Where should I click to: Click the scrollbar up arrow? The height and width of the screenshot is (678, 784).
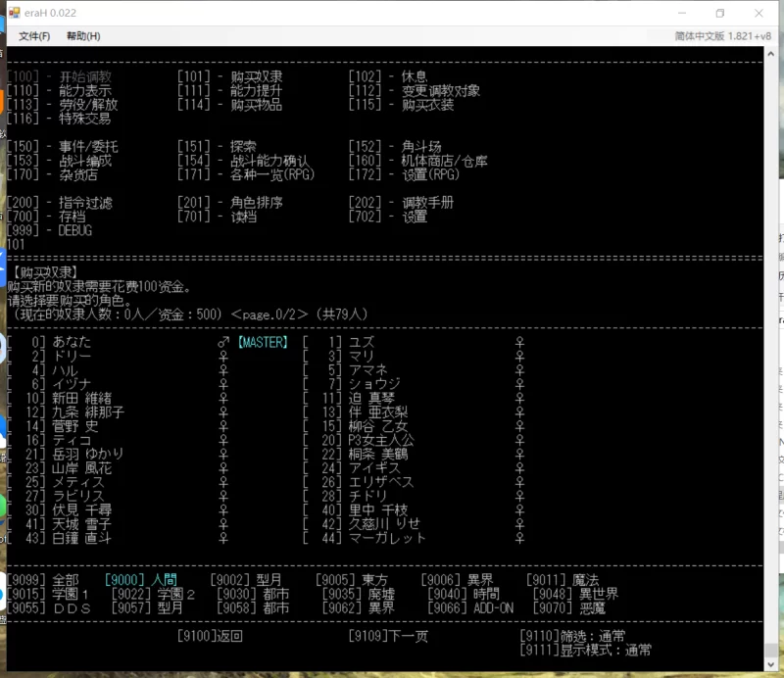pyautogui.click(x=770, y=54)
